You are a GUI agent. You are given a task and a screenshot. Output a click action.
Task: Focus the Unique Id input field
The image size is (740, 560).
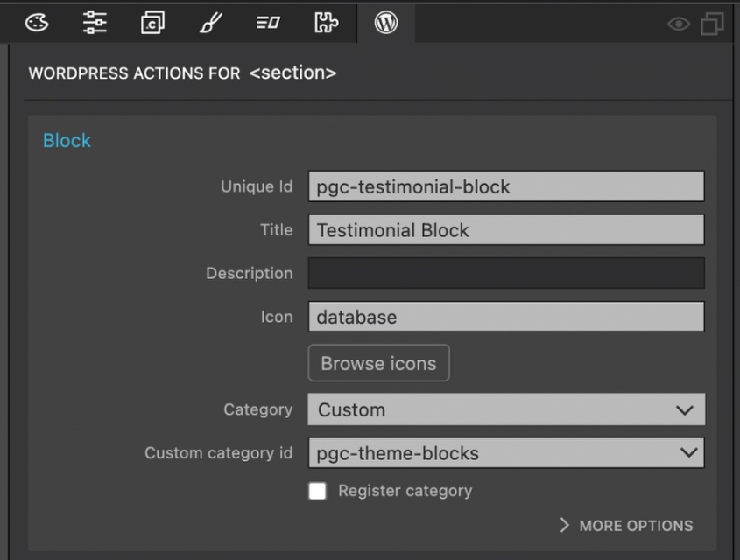[506, 186]
